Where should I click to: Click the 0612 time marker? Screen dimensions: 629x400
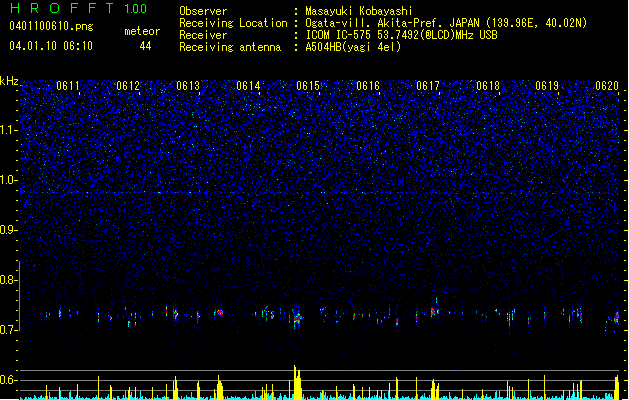click(x=128, y=86)
